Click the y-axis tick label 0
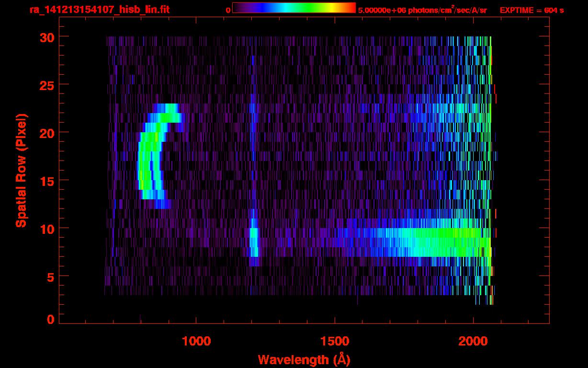588x368 pixels. coord(50,320)
